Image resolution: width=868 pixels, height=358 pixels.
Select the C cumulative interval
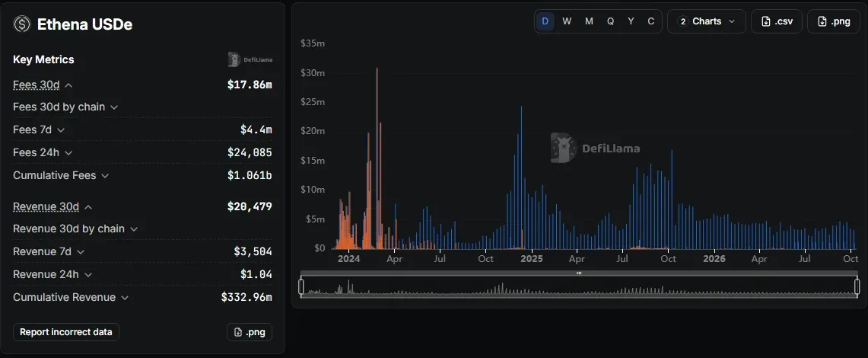(651, 21)
